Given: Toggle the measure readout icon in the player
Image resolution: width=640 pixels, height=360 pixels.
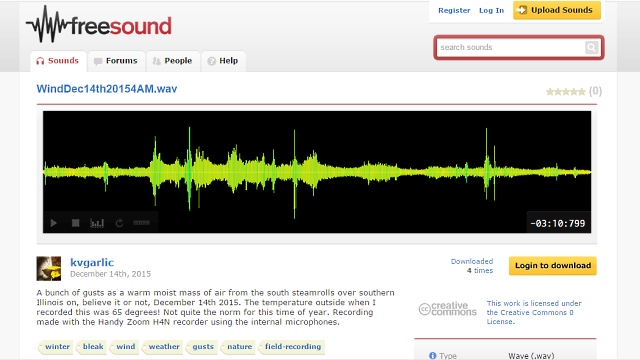Looking at the screenshot, I should (141, 223).
